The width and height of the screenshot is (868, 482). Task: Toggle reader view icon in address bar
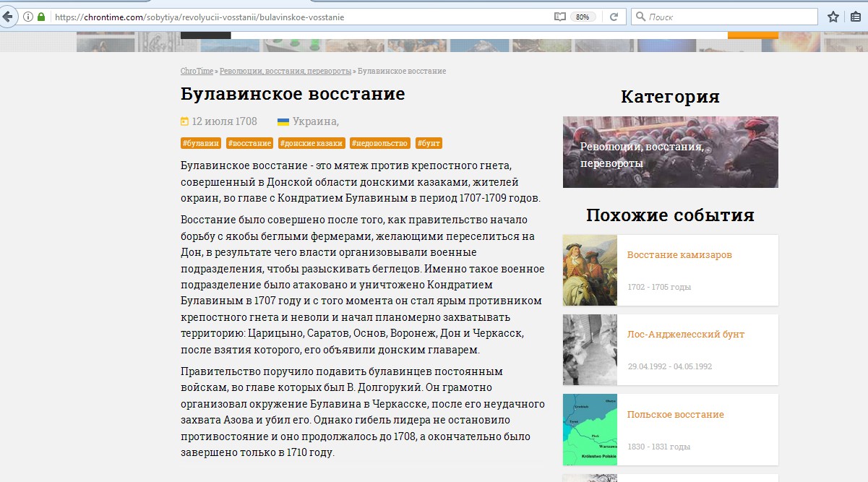point(559,17)
